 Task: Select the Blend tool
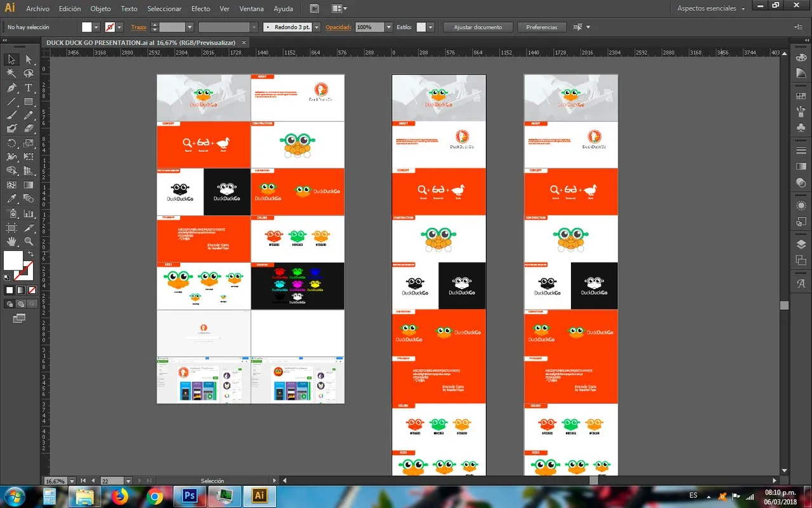[x=29, y=199]
